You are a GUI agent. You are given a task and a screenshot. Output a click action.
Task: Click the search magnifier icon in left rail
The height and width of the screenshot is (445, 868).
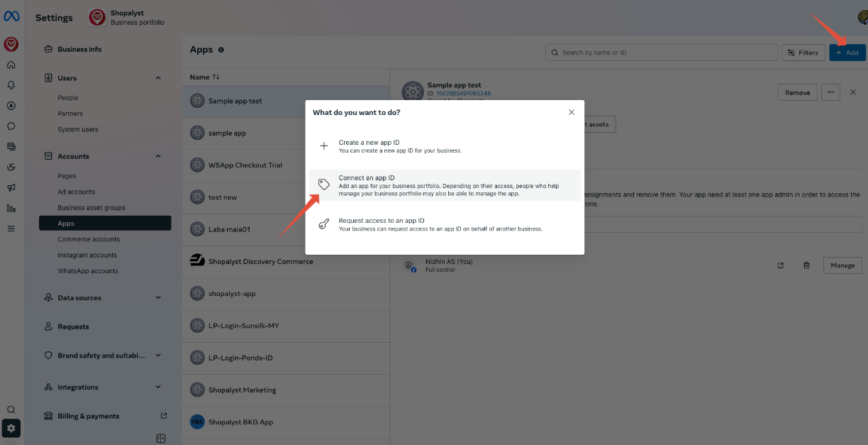[x=11, y=410]
